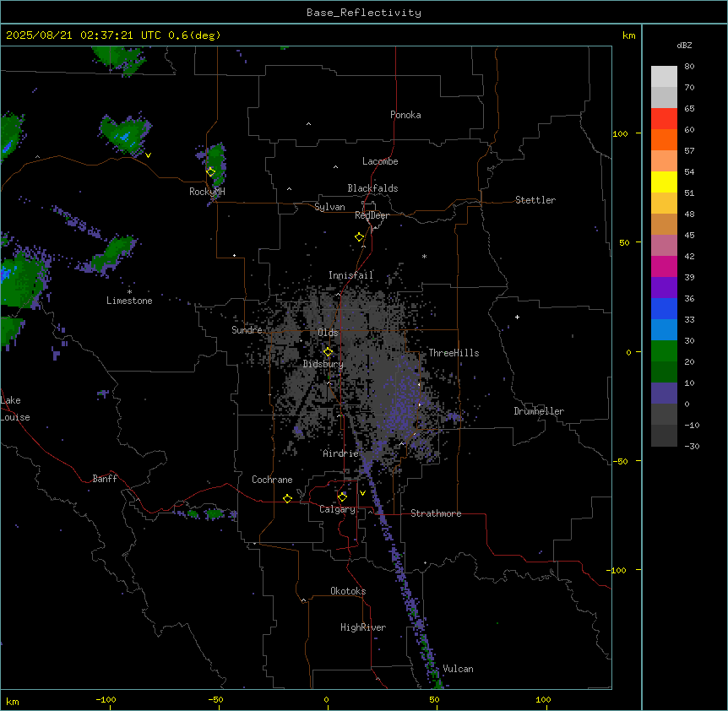Click the dBZ legend heading
The image size is (728, 711).
pos(684,45)
